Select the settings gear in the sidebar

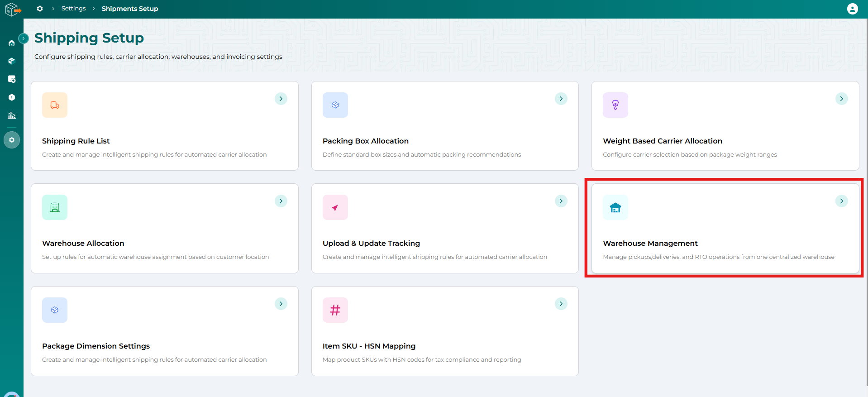(12, 140)
